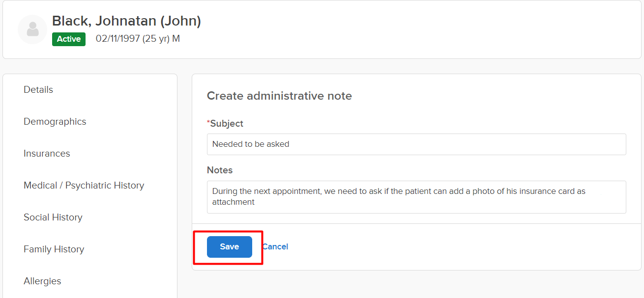This screenshot has width=644, height=298.
Task: Navigate to the Allergies section
Action: tap(42, 281)
